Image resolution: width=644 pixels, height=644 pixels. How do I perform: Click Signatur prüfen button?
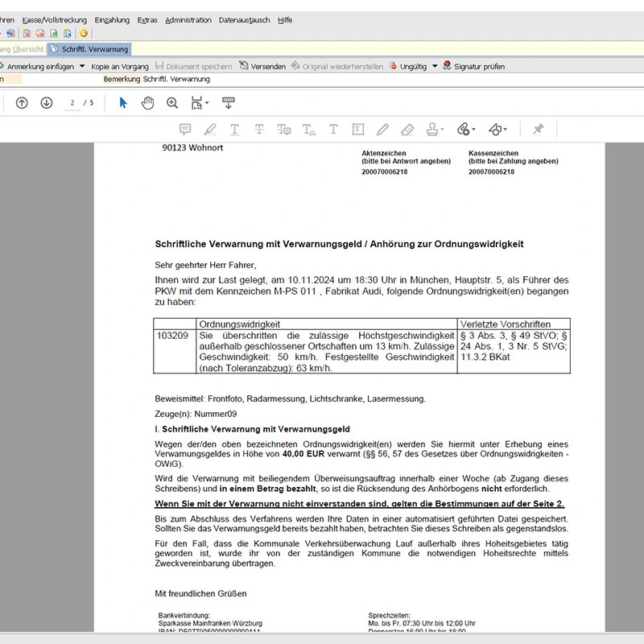point(473,67)
